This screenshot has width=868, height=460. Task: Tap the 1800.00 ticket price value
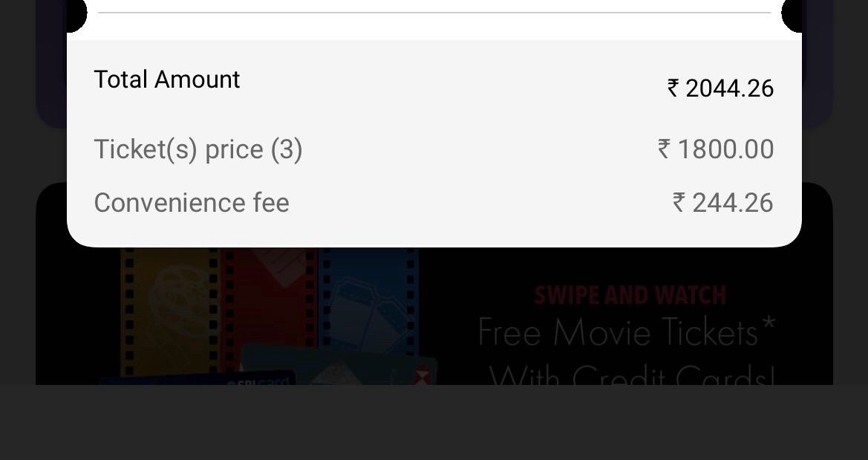coord(725,149)
